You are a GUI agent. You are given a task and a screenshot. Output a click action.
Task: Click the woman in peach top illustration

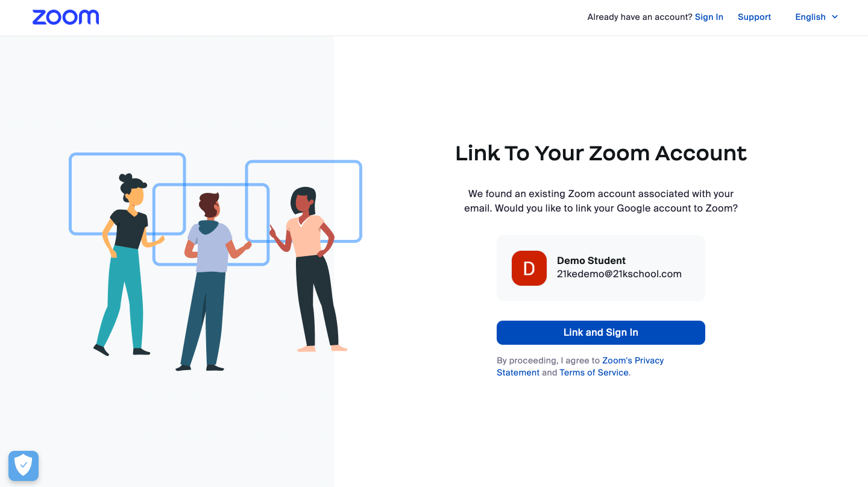[x=309, y=269]
